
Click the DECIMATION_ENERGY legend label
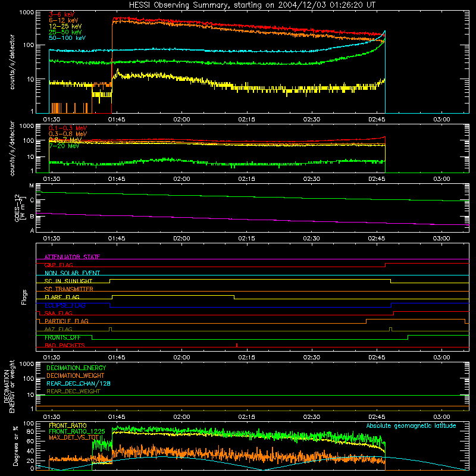tap(76, 368)
